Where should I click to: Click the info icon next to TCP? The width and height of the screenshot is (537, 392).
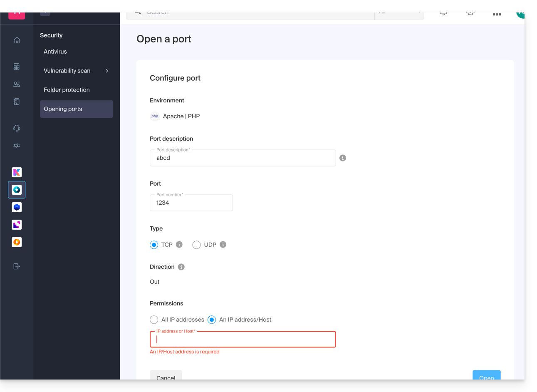coord(179,245)
